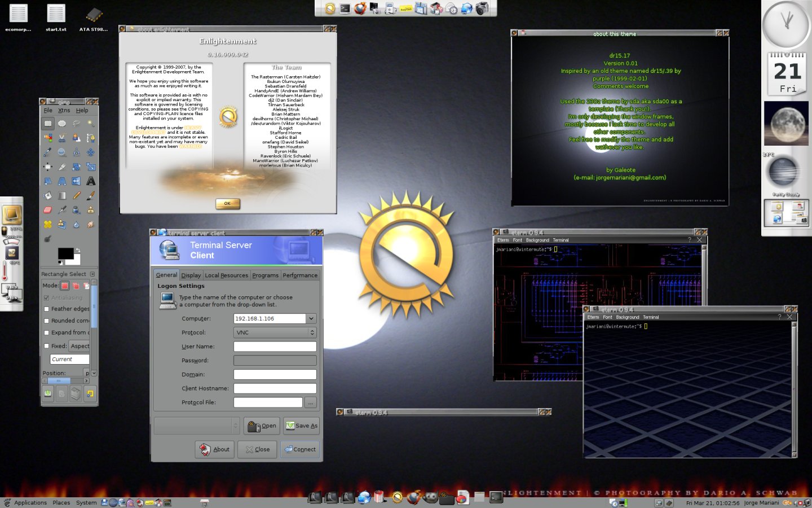This screenshot has height=508, width=812.
Task: Select the Heal bandage tool in GIMP
Action: click(48, 224)
